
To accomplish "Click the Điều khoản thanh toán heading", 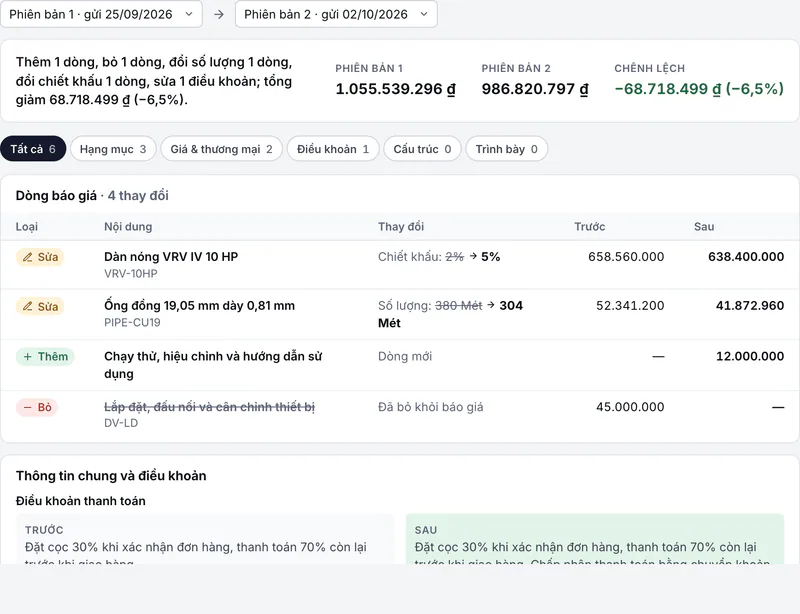I will (81, 501).
